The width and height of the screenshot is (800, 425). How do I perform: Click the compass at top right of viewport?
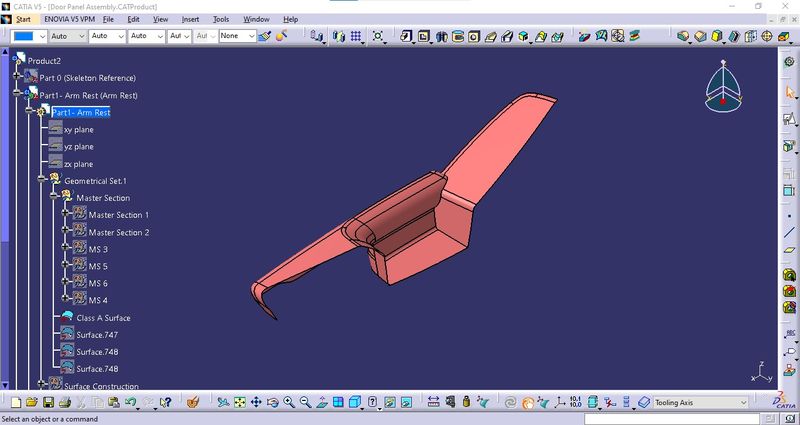(723, 86)
